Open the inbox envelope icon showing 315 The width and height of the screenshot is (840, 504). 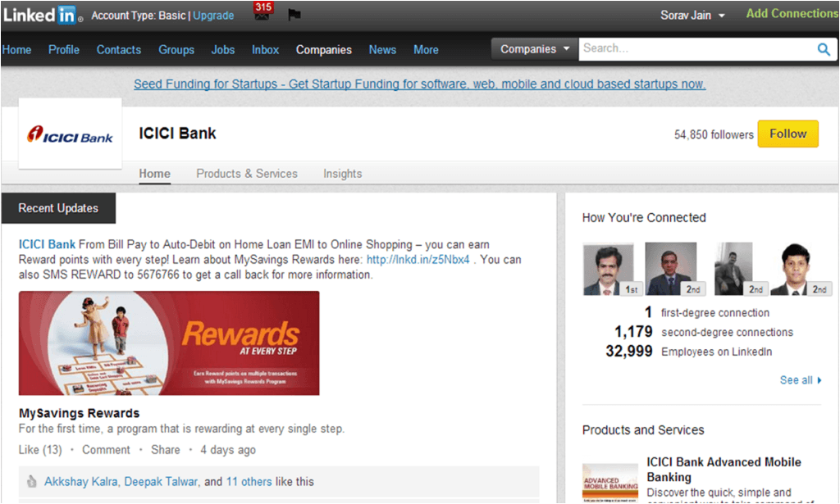[262, 11]
